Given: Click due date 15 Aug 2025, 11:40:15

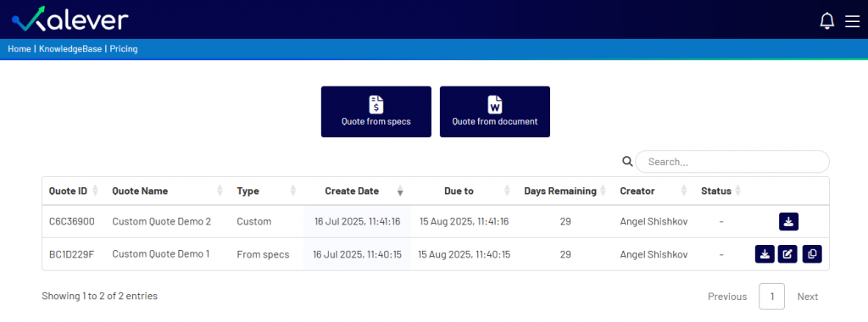Looking at the screenshot, I should point(464,254).
